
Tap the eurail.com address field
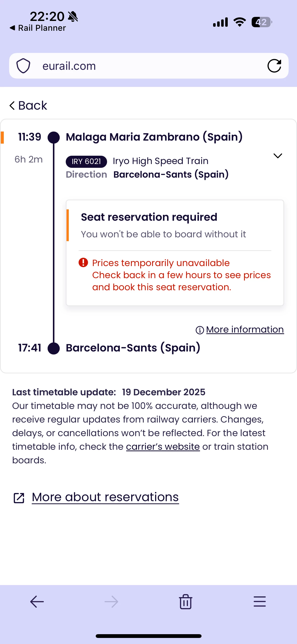(141, 66)
